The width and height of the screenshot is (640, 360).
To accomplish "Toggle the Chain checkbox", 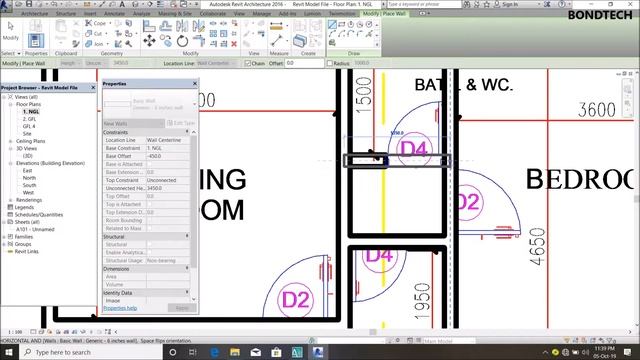I will 247,63.
